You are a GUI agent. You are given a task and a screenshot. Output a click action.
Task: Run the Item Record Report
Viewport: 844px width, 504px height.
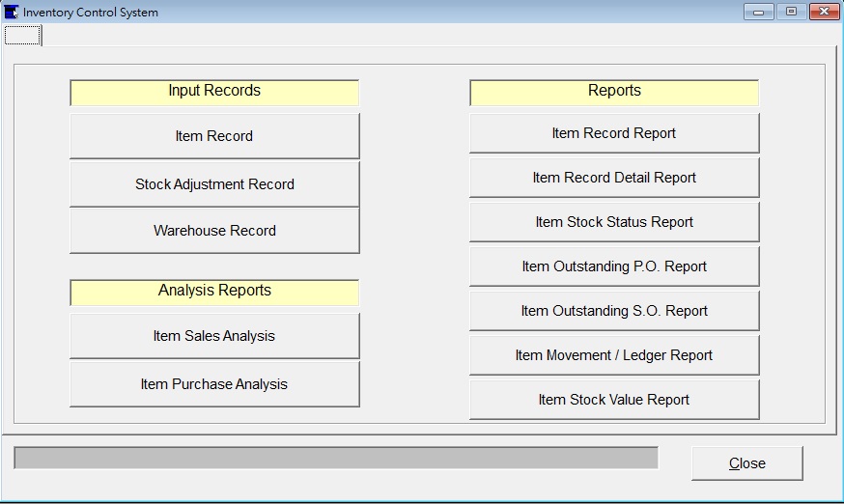[x=614, y=133]
